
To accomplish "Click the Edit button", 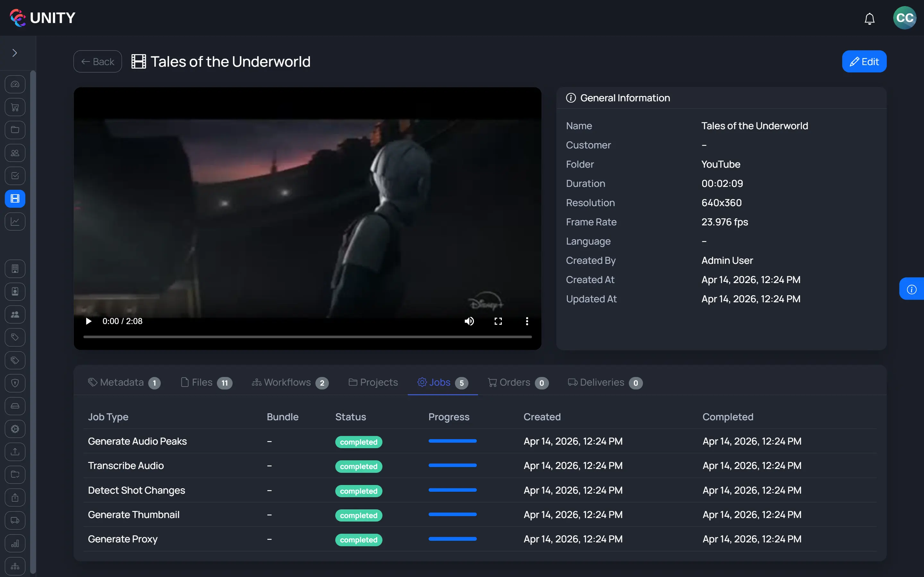I will 864,62.
